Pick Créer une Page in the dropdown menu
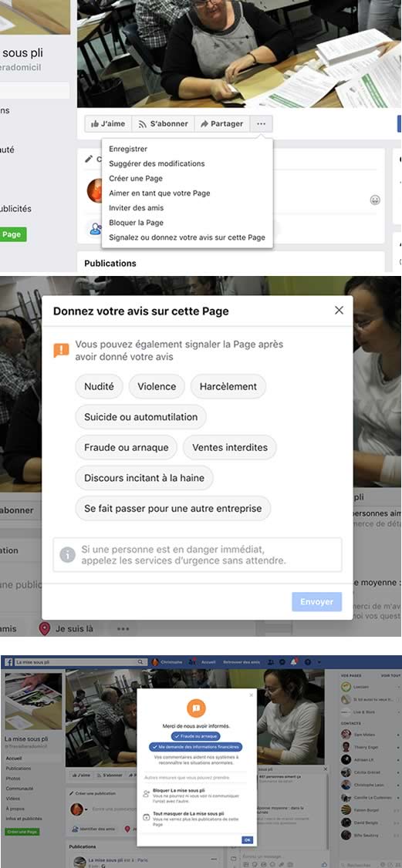Viewport: 402px width, 868px height. tap(136, 179)
